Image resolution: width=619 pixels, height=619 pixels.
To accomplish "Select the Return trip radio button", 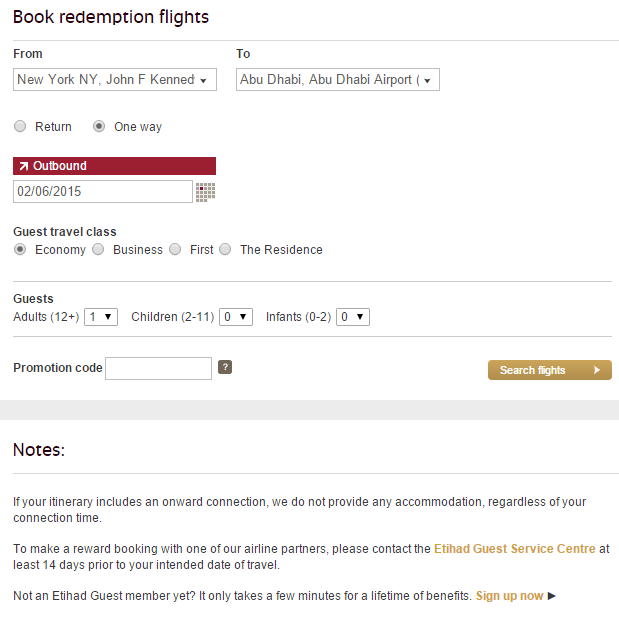I will [20, 126].
